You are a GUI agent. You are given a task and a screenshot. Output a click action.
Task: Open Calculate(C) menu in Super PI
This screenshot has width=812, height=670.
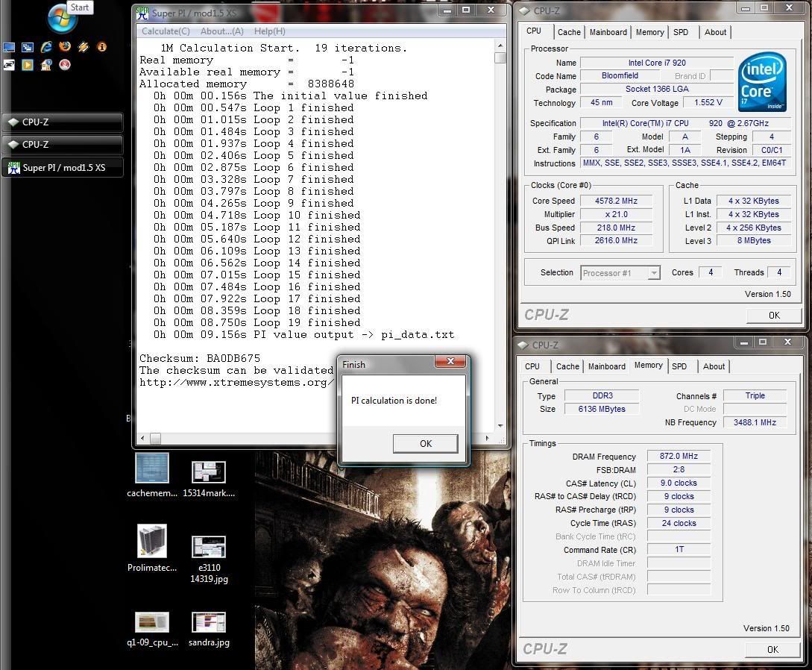click(x=166, y=31)
